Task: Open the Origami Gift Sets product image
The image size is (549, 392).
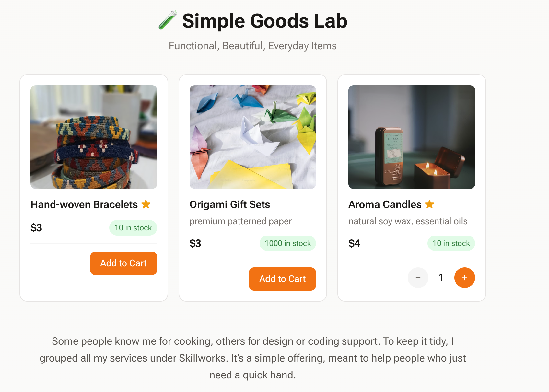Action: point(252,137)
